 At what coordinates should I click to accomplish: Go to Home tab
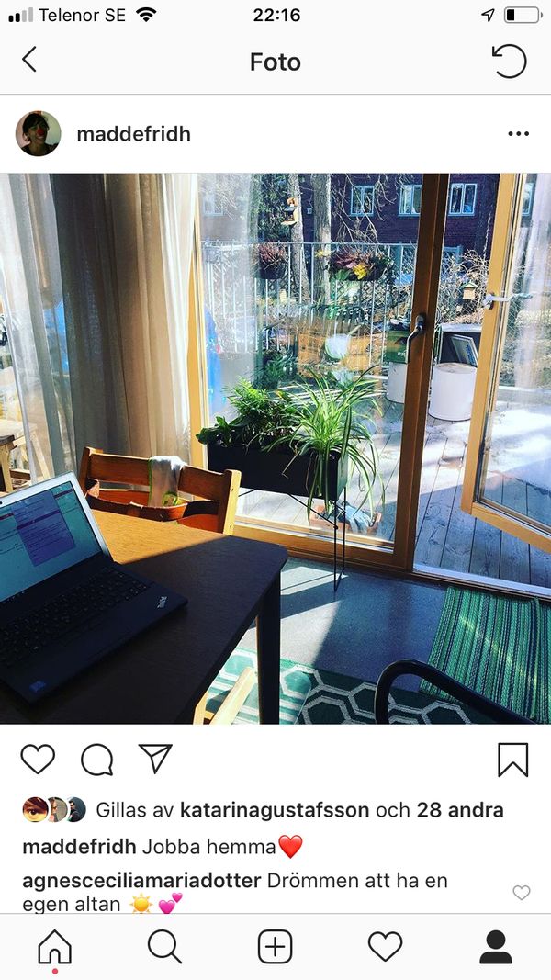(x=55, y=947)
